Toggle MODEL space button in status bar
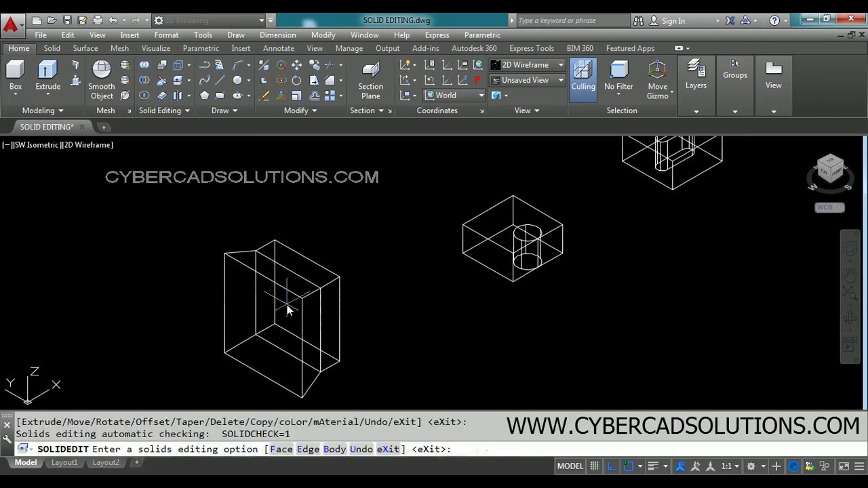Viewport: 868px width, 488px height. [570, 466]
